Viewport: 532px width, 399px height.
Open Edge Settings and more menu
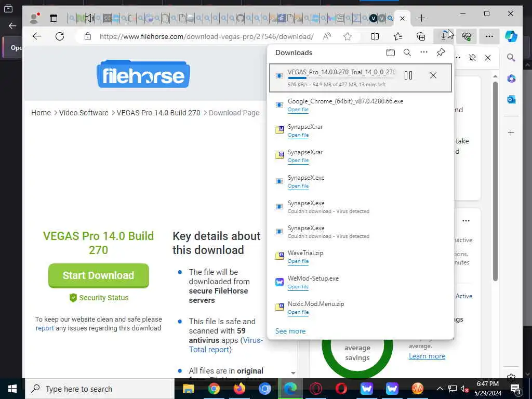(x=489, y=36)
